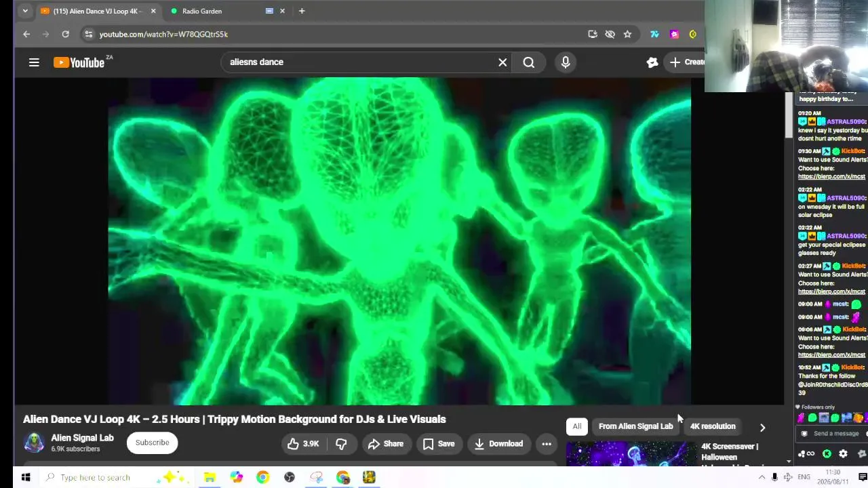This screenshot has width=868, height=488.
Task: Open the 4K Screensaver Halloween video thumbnail
Action: (631, 454)
